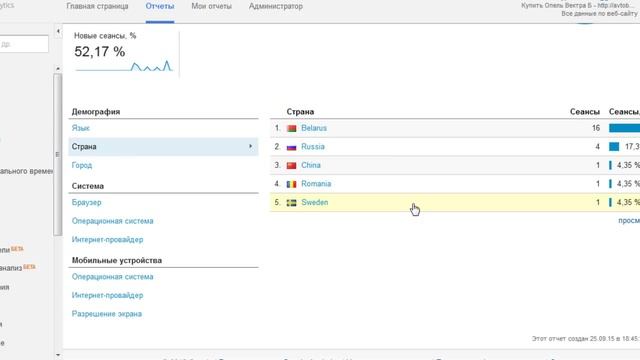640x360 pixels.
Task: Click the Belarus flag icon
Action: 291,129
